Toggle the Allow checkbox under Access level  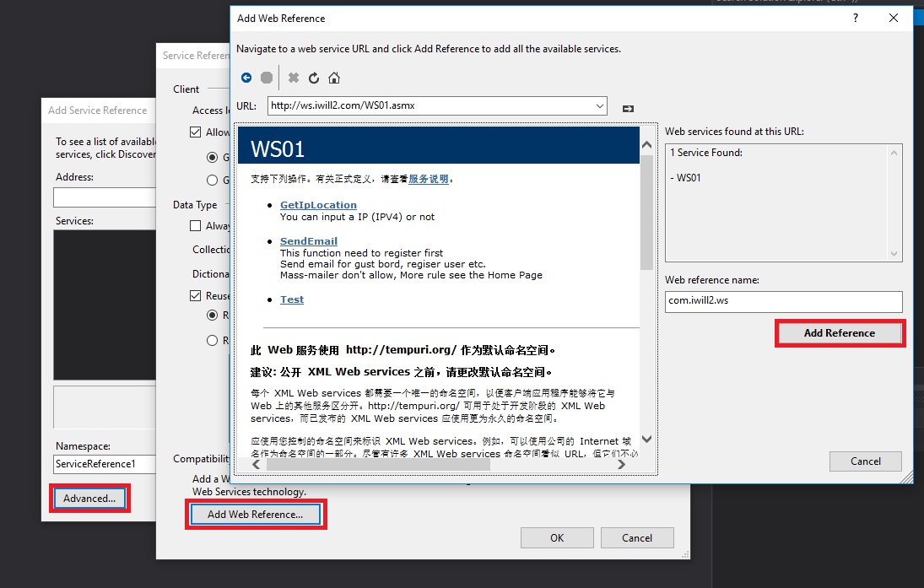coord(196,132)
